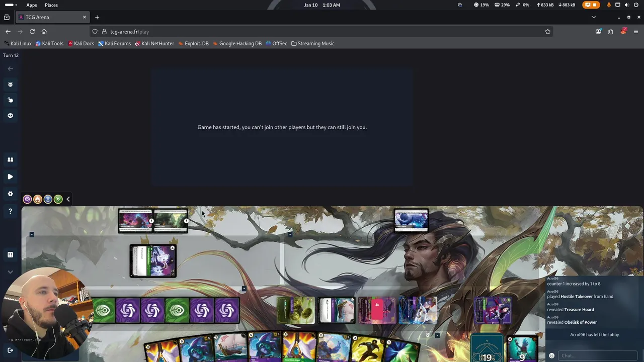The height and width of the screenshot is (362, 644).
Task: Click the emoji button beside chat
Action: [x=551, y=355]
